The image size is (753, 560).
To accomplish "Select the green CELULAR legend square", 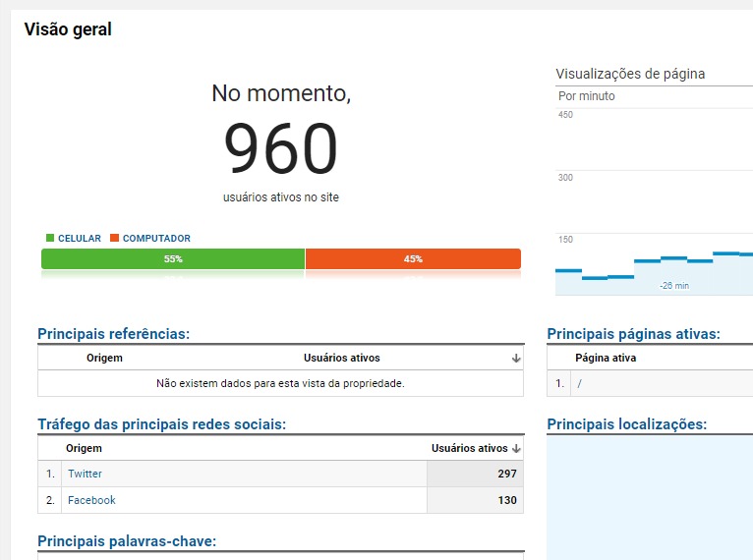I will coord(50,238).
